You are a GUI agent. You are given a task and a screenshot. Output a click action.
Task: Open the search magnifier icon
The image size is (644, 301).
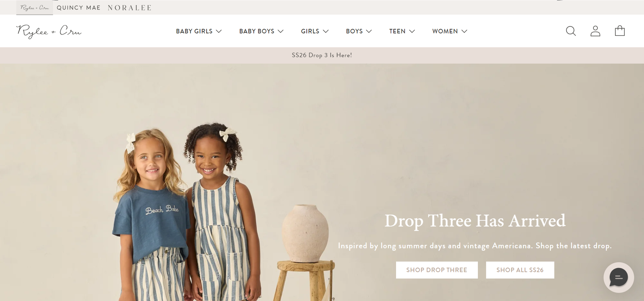pos(571,31)
